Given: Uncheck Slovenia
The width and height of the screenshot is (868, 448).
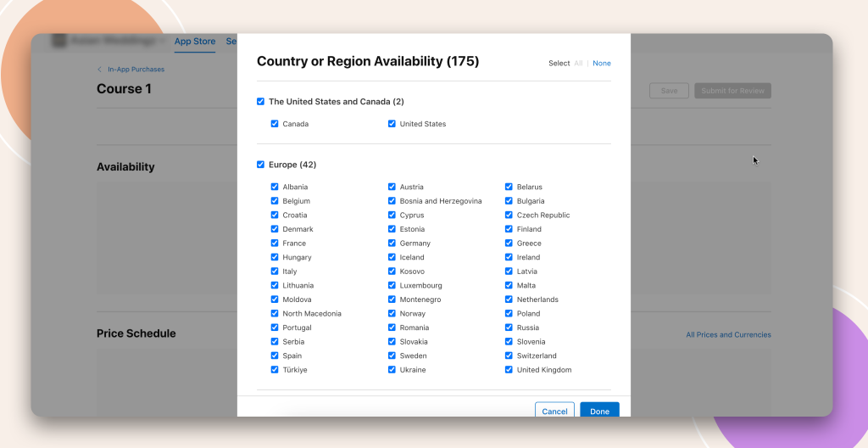Looking at the screenshot, I should [509, 342].
